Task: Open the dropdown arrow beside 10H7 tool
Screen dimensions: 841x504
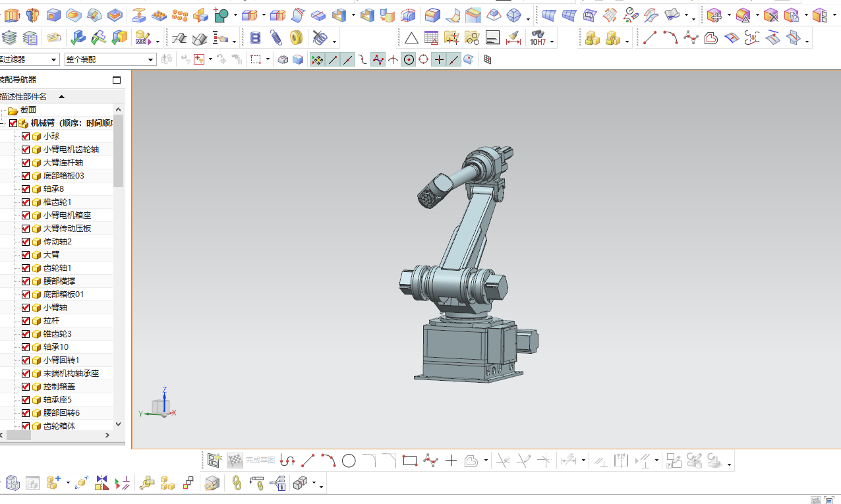Action: click(x=552, y=42)
